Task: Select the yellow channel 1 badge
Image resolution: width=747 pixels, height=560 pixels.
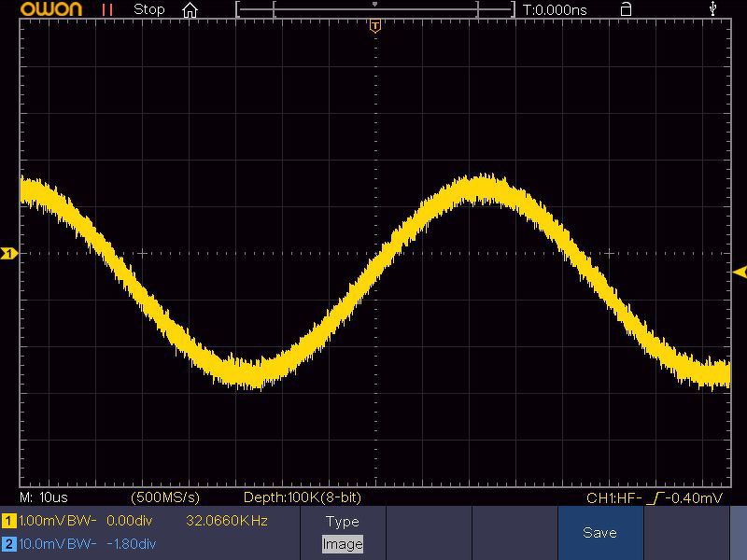Action: click(8, 521)
